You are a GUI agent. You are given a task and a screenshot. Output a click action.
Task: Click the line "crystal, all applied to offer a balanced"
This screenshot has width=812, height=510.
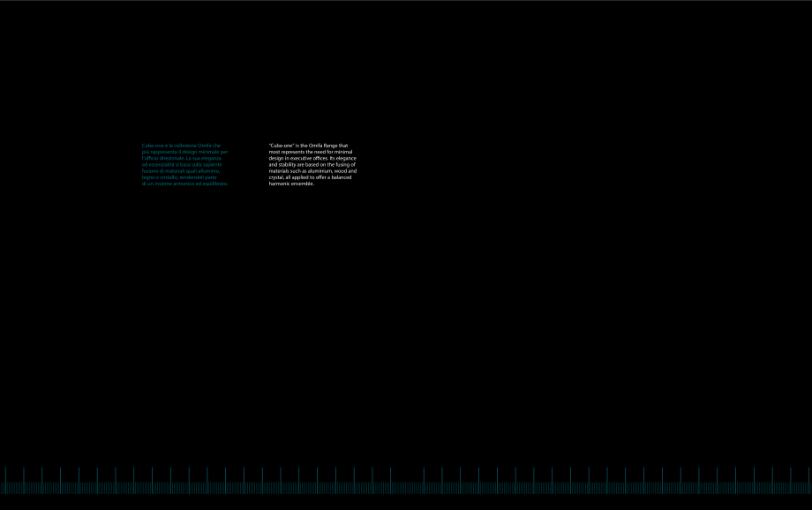pyautogui.click(x=310, y=177)
